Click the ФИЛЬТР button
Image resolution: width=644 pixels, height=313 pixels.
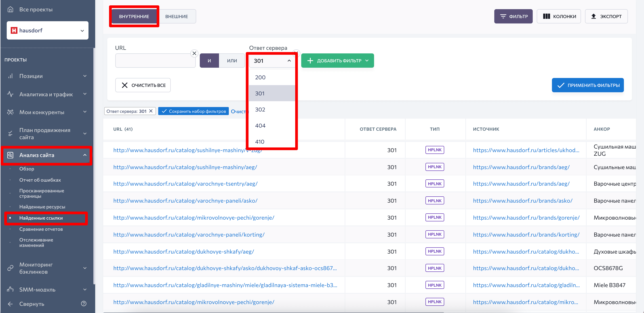[513, 17]
